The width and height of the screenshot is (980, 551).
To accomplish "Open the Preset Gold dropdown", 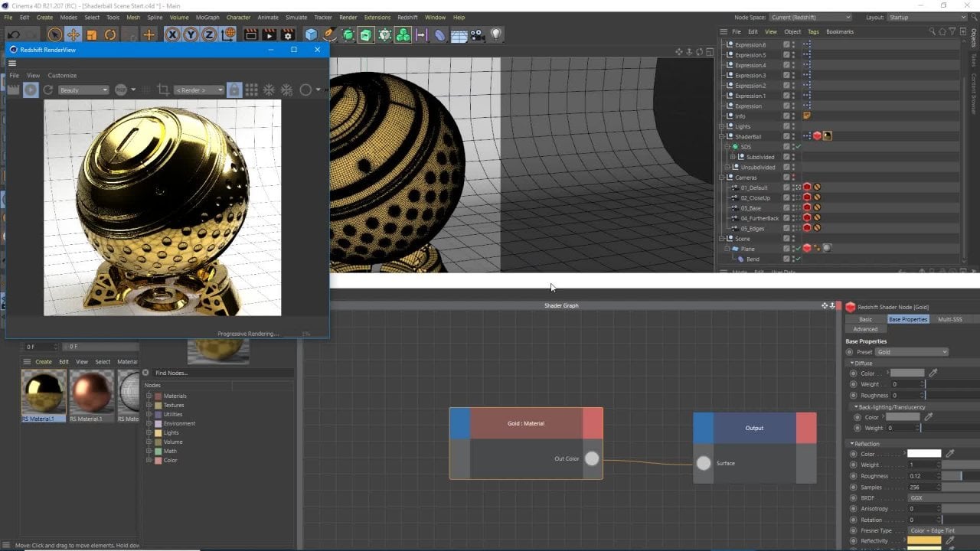I will click(x=912, y=352).
